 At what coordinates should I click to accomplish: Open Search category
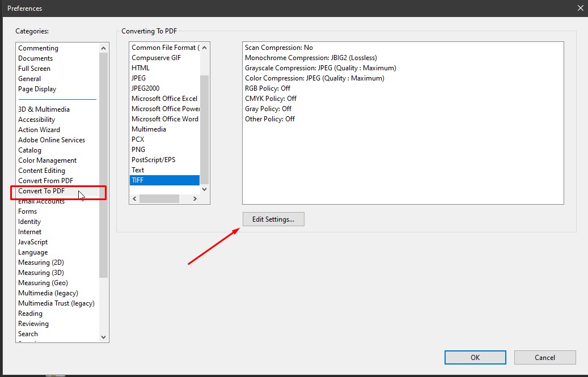click(28, 334)
